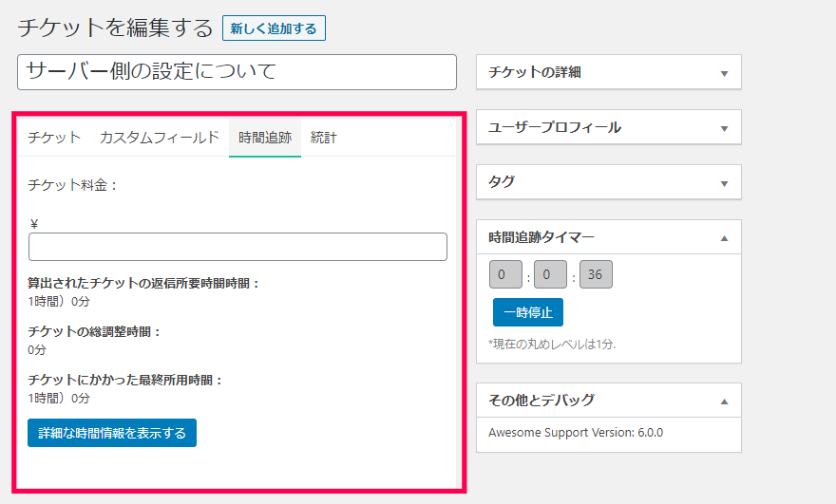Image resolution: width=836 pixels, height=504 pixels.
Task: Expand the チケットの詳細 panel arrow
Action: [x=724, y=73]
